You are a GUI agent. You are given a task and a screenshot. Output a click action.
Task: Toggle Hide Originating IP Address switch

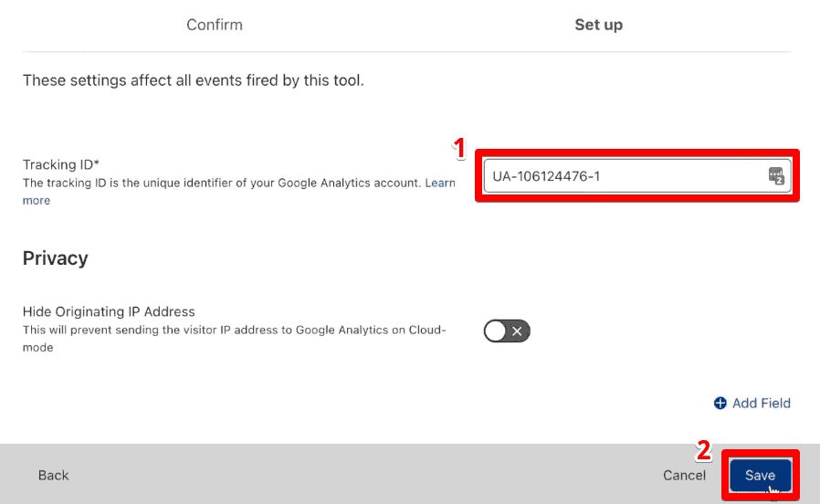[x=507, y=331]
